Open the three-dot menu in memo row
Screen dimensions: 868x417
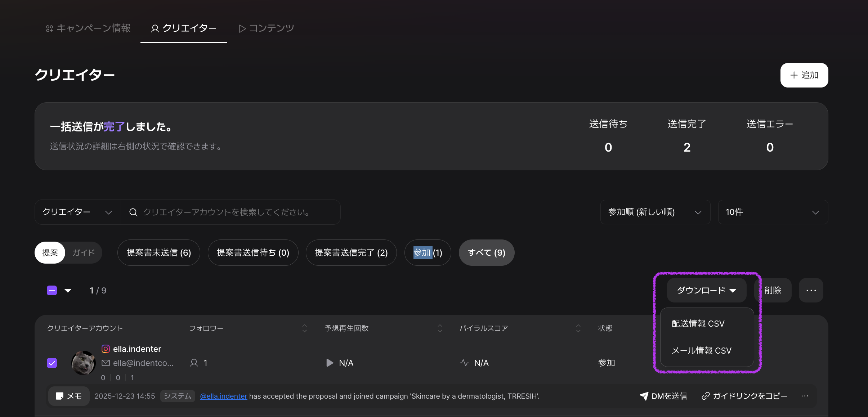805,396
